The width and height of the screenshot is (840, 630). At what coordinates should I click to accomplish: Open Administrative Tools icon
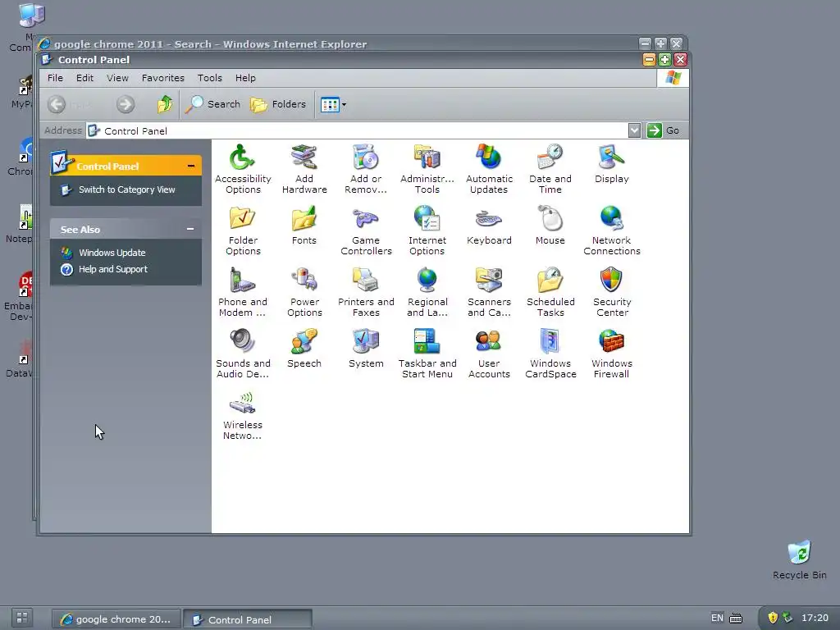pos(427,169)
